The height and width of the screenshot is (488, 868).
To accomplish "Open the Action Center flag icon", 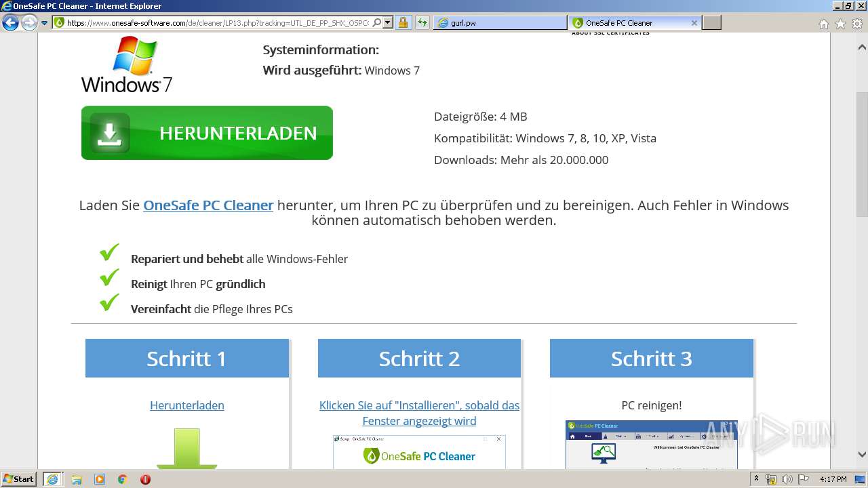I will click(804, 479).
